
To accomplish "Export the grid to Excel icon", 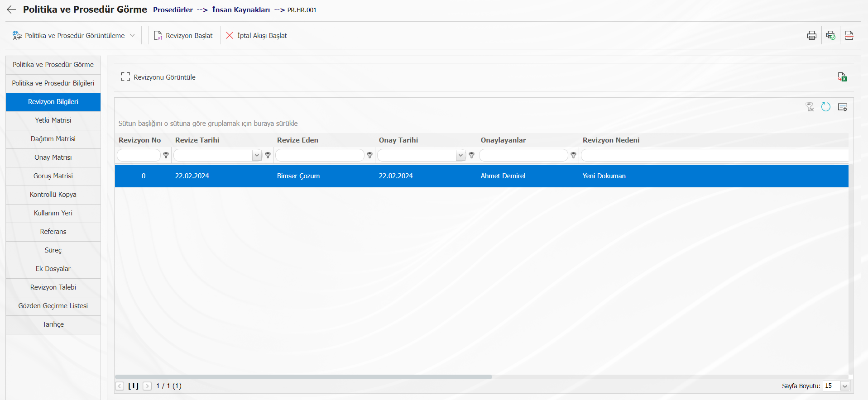I will click(842, 77).
